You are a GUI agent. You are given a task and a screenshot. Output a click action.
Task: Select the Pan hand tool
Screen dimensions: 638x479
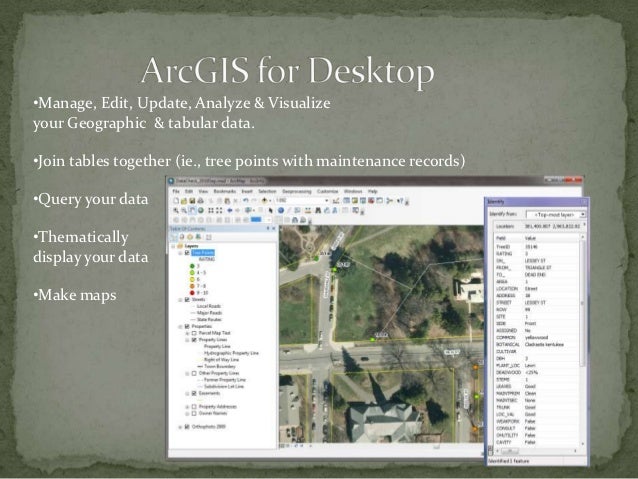(x=192, y=210)
